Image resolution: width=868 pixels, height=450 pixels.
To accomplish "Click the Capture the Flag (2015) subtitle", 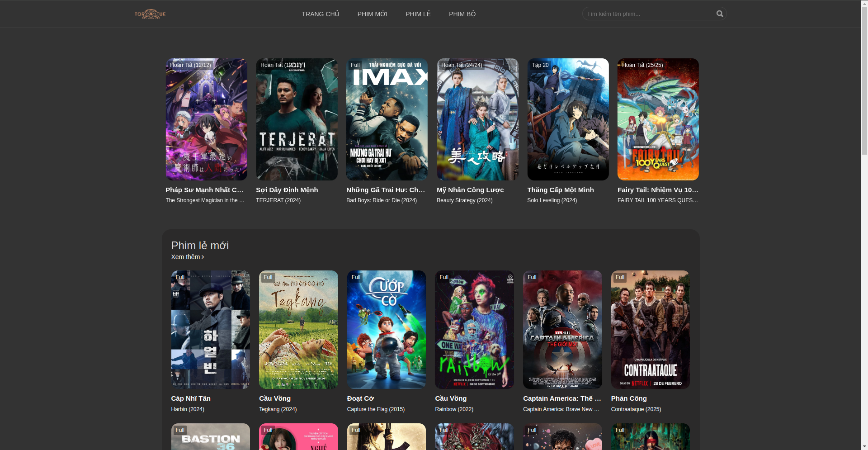I will (376, 409).
